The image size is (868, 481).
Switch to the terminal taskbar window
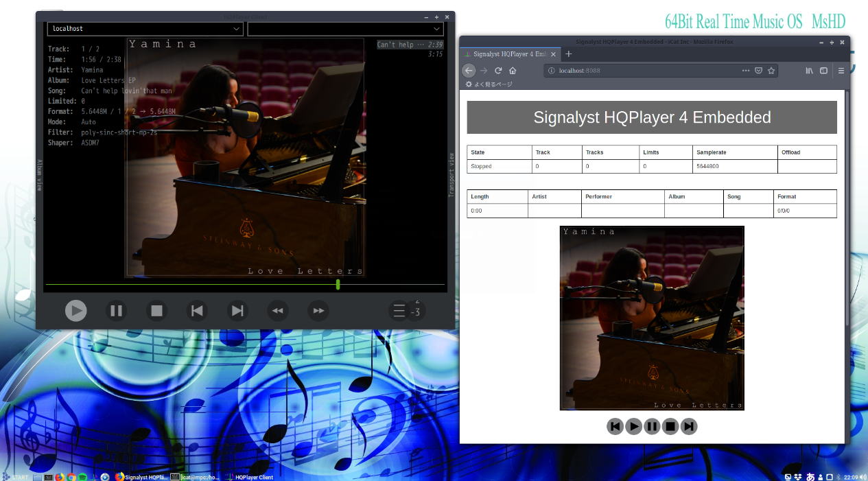click(x=196, y=477)
